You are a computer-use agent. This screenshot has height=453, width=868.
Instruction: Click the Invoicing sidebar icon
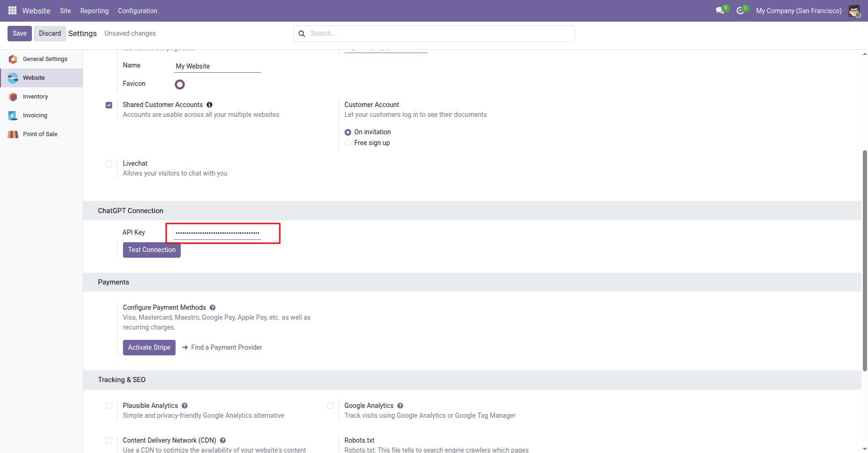(13, 115)
